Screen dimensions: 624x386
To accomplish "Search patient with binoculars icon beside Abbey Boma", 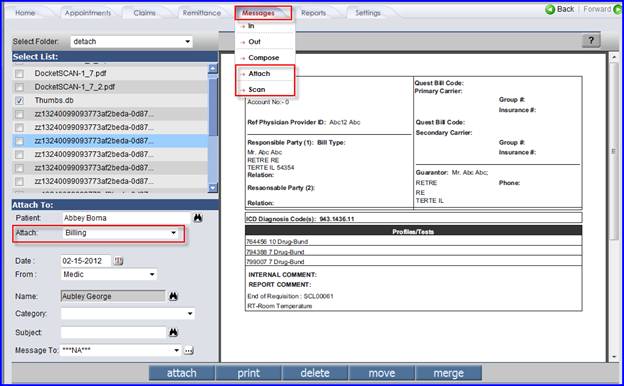I will 198,218.
